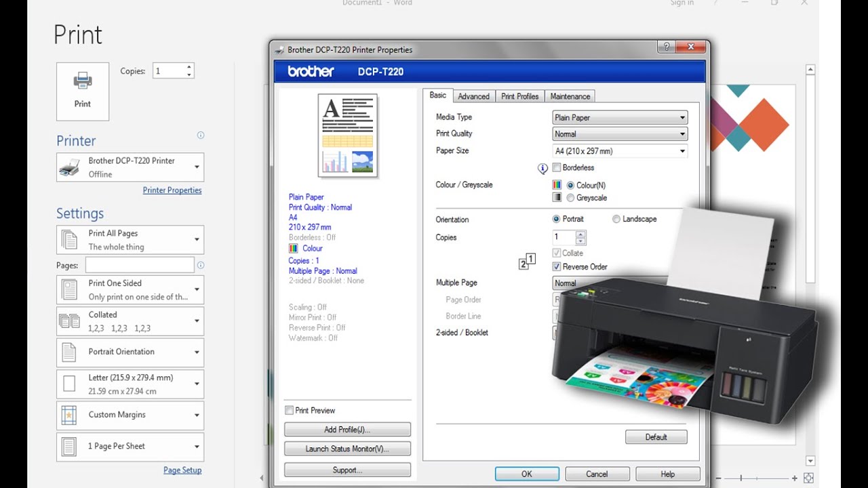Click the zoom in plus icon
Image resolution: width=868 pixels, height=488 pixels.
795,478
